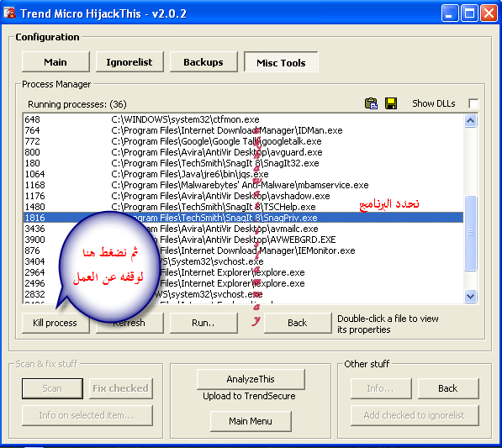The height and width of the screenshot is (448, 502).
Task: Click the save list to disk icon
Action: click(391, 103)
